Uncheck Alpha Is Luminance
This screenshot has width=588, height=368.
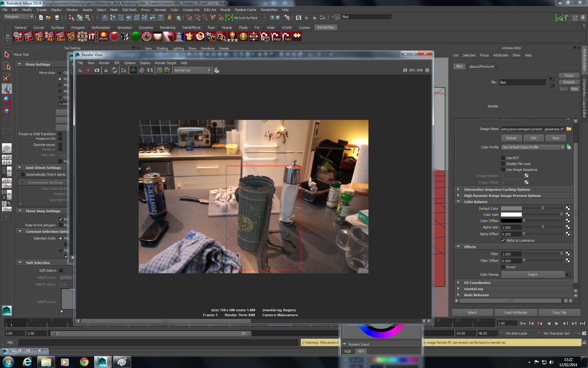[x=503, y=240]
